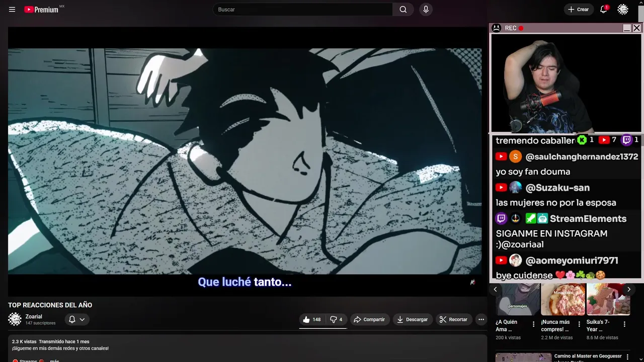Open '¡Nunca más compres!' video thumbnail

coord(563,299)
